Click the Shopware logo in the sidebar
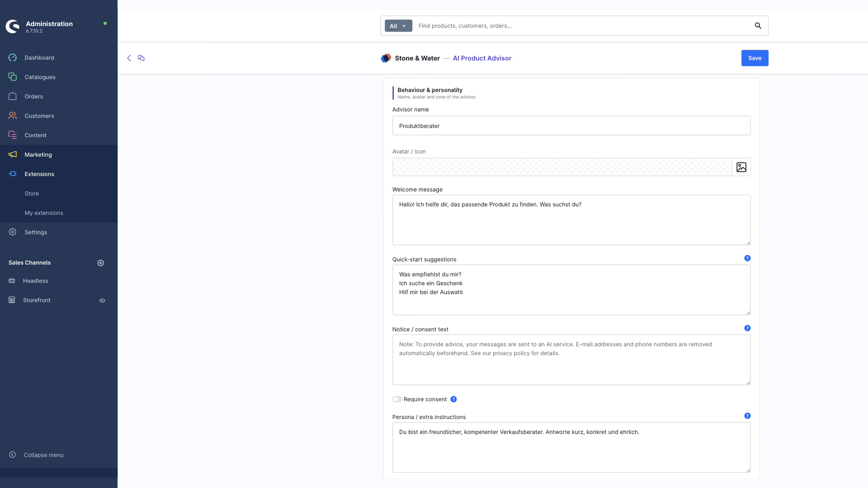The height and width of the screenshot is (488, 868). pyautogui.click(x=13, y=26)
